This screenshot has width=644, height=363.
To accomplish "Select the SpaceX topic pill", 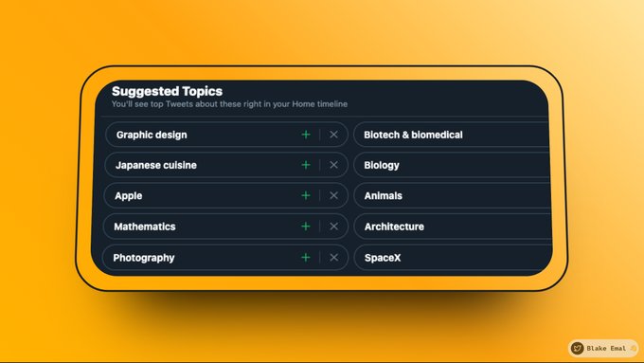I will coord(453,258).
